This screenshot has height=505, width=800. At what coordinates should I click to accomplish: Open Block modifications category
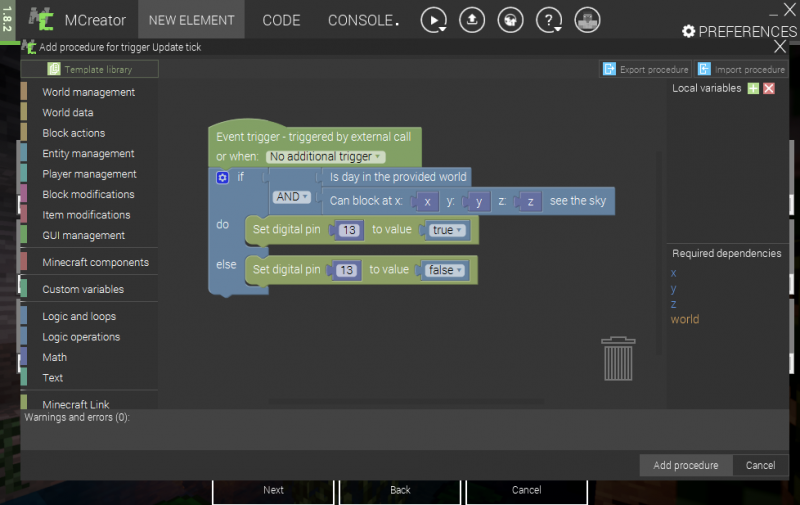click(x=88, y=194)
